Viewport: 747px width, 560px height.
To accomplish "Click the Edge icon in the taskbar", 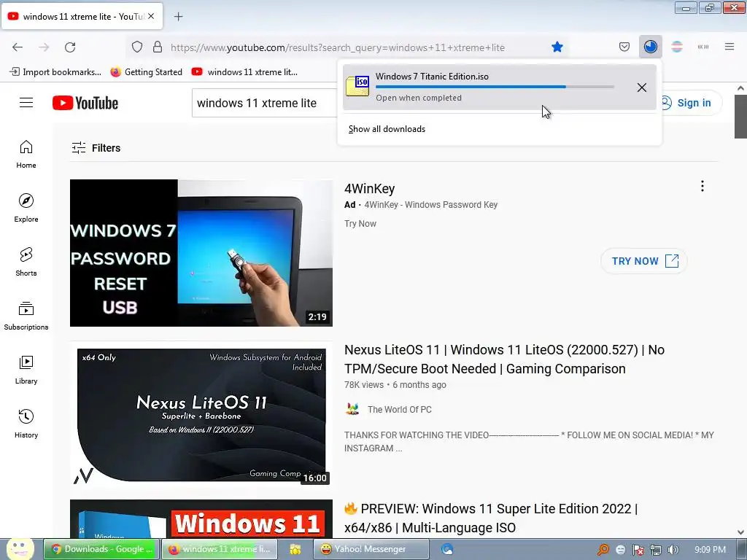I will click(447, 549).
